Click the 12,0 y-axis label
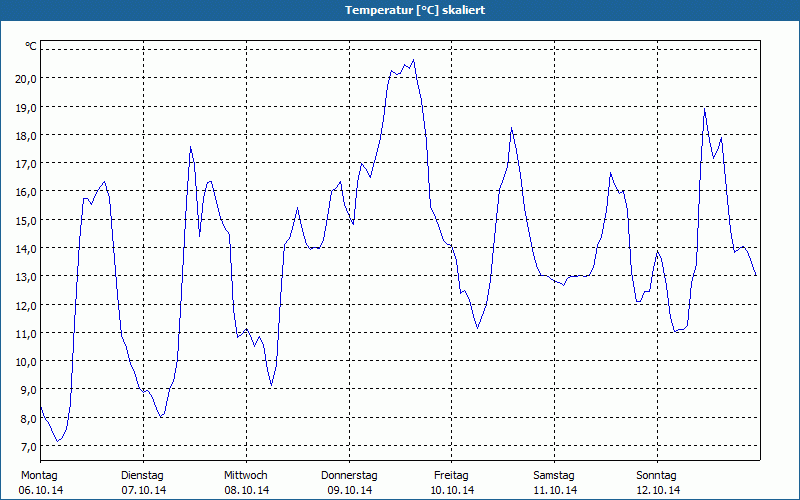Viewport: 800px width, 500px height. (27, 305)
